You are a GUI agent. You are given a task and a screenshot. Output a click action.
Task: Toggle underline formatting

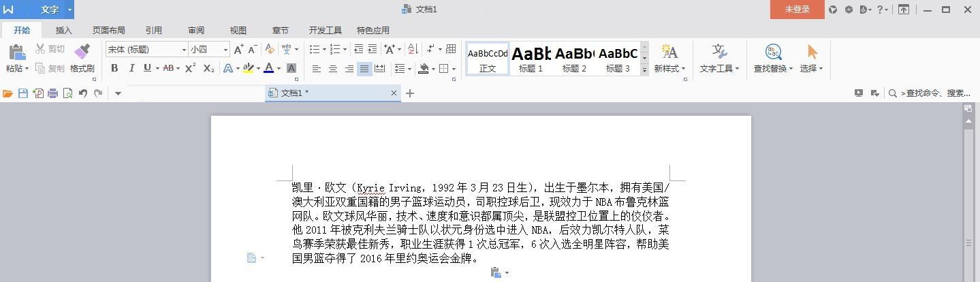(147, 68)
